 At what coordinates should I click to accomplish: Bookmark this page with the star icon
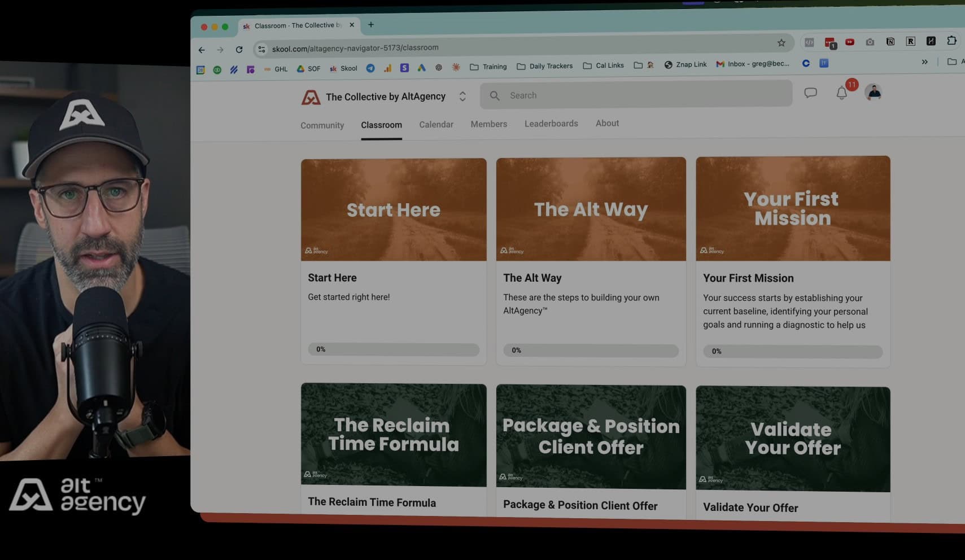pyautogui.click(x=781, y=43)
